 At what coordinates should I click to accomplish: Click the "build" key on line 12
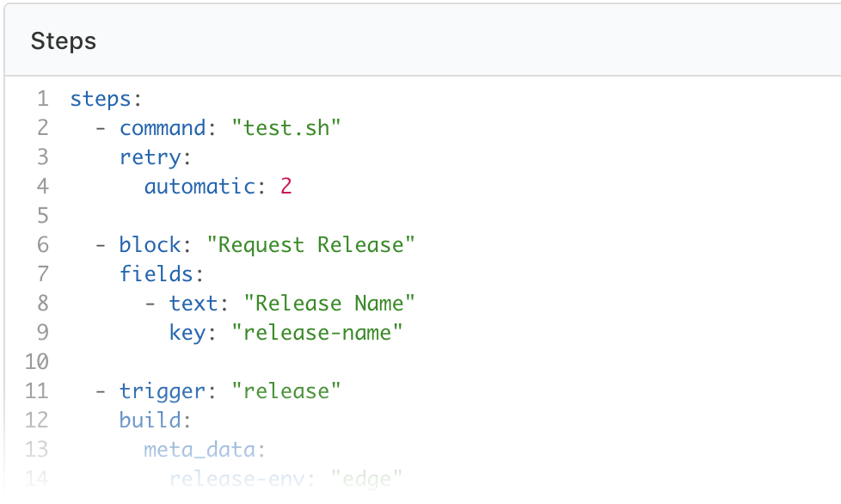150,421
